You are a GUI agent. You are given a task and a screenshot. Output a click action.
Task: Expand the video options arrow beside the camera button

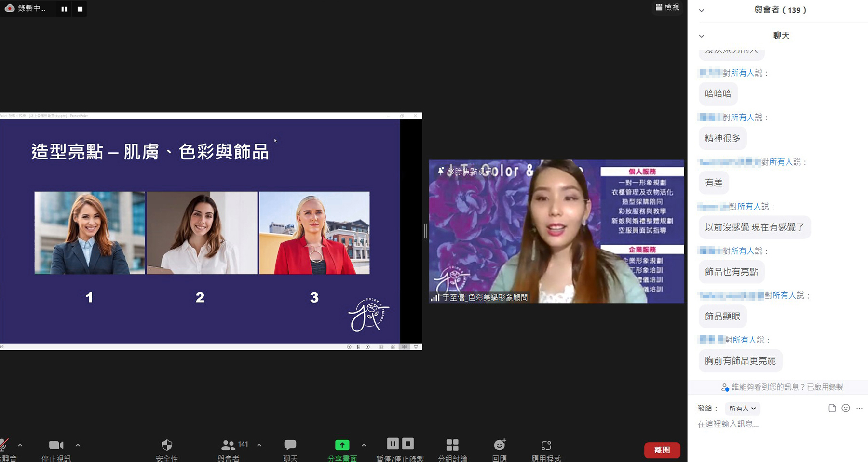[x=78, y=445]
